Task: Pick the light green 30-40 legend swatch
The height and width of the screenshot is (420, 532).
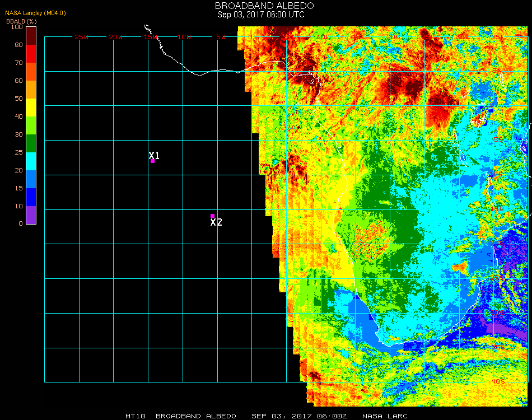Action: tap(31, 125)
